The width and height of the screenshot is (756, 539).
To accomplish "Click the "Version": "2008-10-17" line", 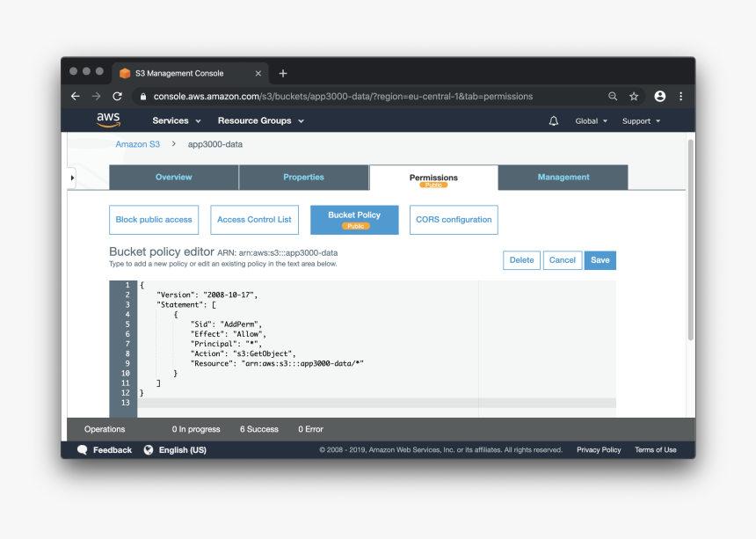I will 207,295.
